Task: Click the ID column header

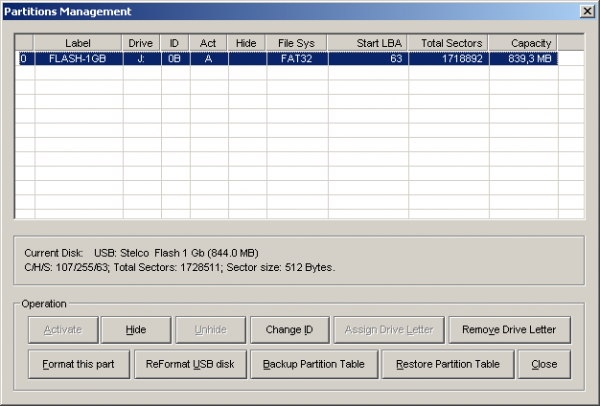Action: [x=174, y=43]
